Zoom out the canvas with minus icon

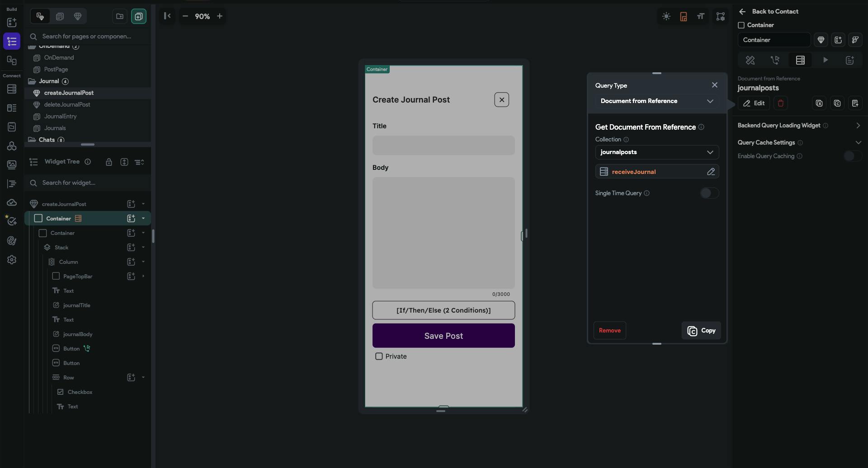click(x=185, y=16)
